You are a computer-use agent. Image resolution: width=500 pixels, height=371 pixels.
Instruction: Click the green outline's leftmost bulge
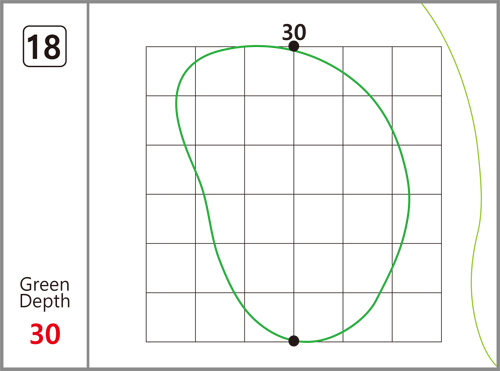tap(176, 102)
